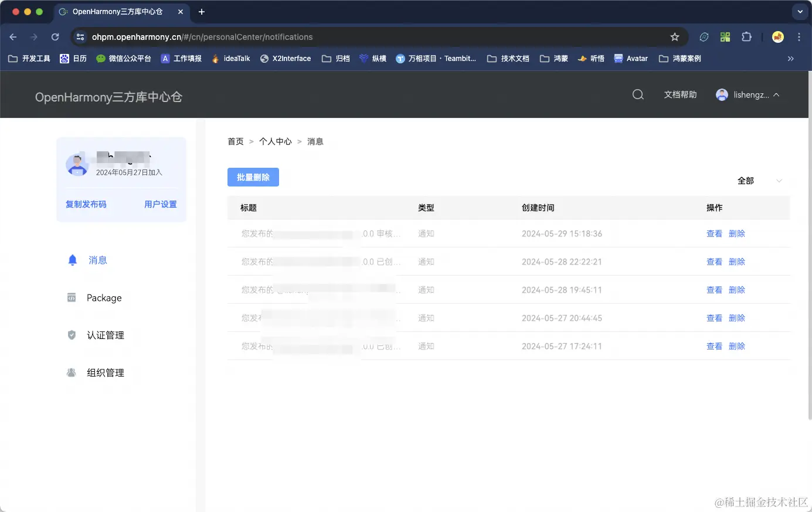812x512 pixels.
Task: Open the tab search dropdown arrow
Action: click(800, 12)
